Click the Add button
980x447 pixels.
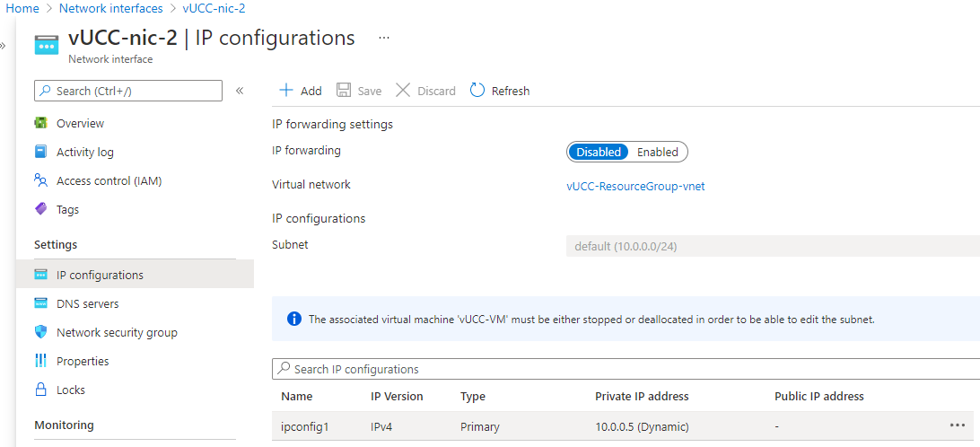(301, 91)
